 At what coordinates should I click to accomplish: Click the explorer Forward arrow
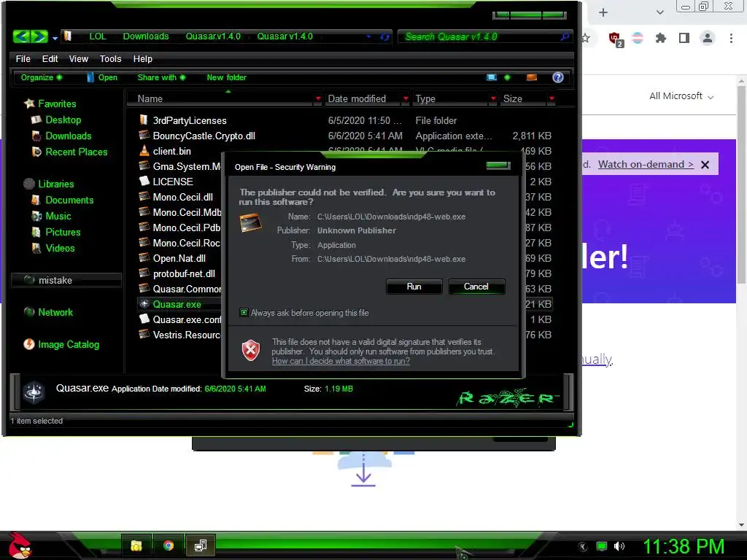point(39,36)
